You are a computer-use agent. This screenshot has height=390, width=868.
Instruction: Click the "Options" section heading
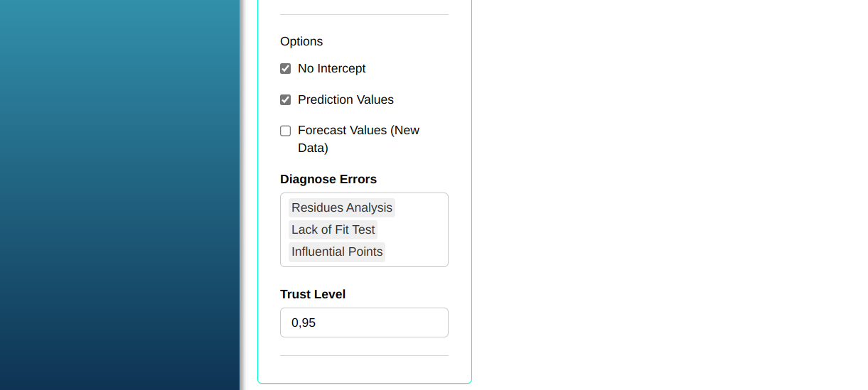click(301, 41)
